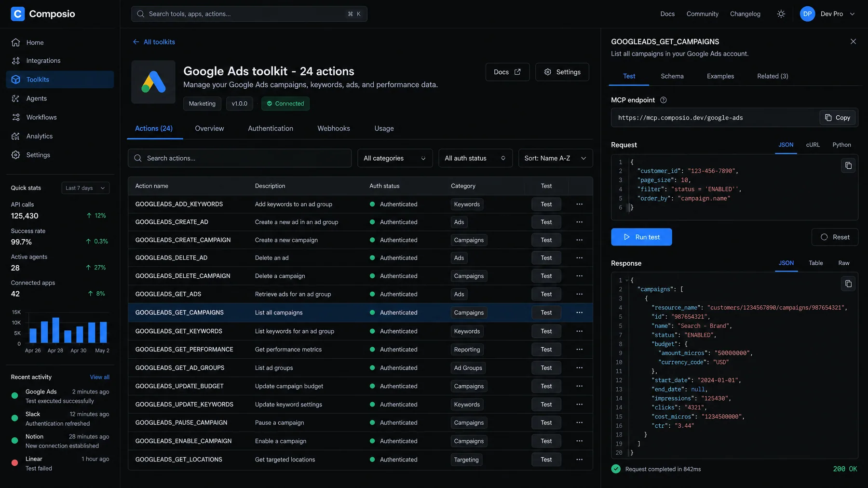
Task: Change the Last 7 days range
Action: [x=85, y=188]
